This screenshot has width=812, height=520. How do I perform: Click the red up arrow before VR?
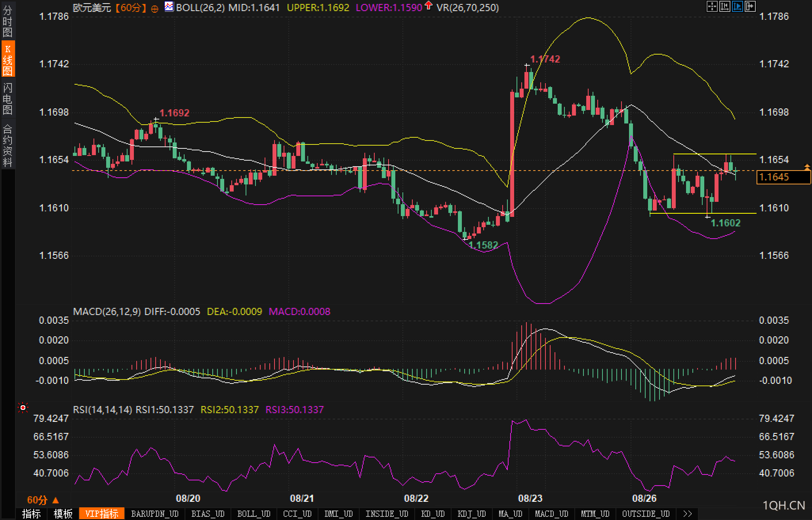(428, 6)
